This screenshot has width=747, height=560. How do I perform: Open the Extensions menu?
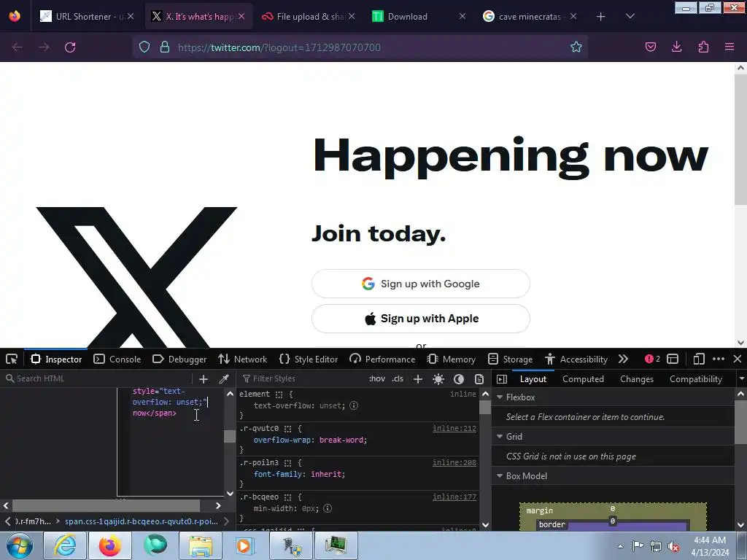(x=703, y=47)
